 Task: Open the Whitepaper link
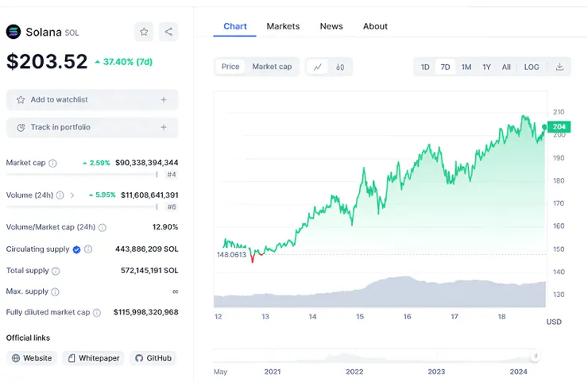93,358
